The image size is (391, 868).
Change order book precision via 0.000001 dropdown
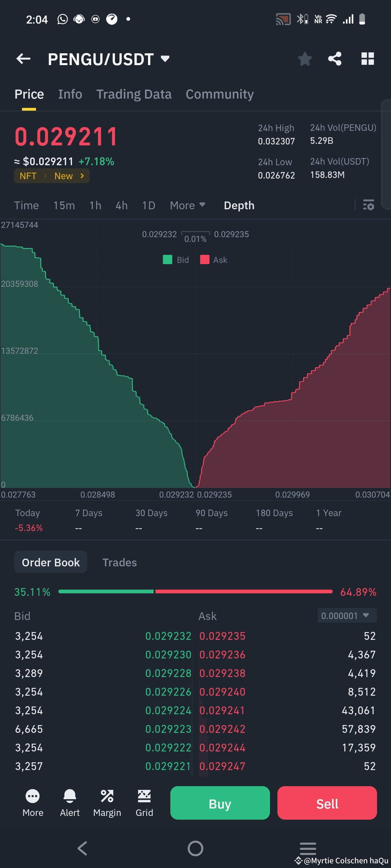tap(346, 616)
